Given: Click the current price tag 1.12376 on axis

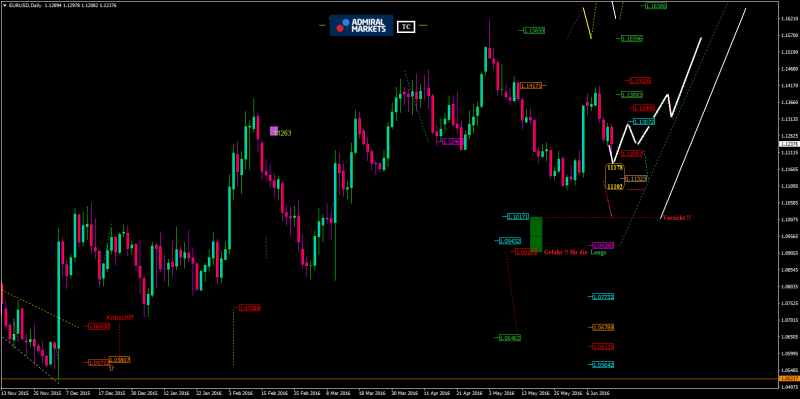Looking at the screenshot, I should (x=789, y=144).
